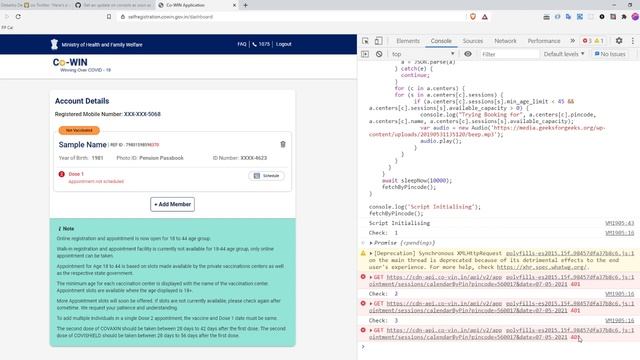Click the Ministry of Health and Family Welfare text
This screenshot has width=640, height=360.
102,45
